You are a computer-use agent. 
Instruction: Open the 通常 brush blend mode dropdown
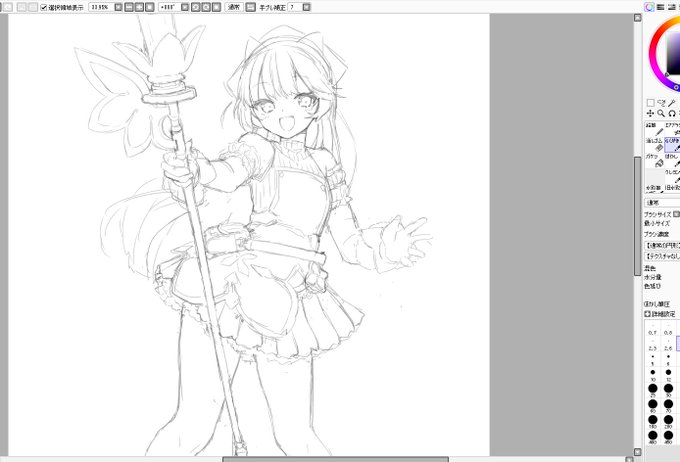662,203
